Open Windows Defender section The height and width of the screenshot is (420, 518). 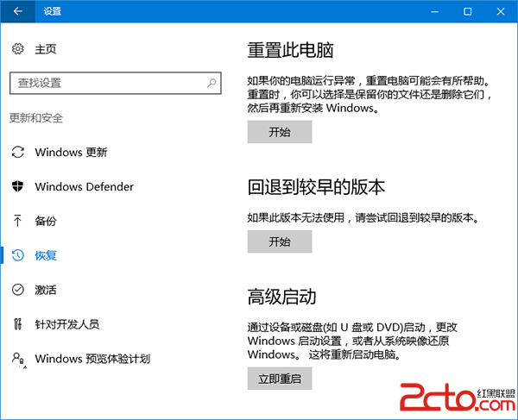[85, 187]
